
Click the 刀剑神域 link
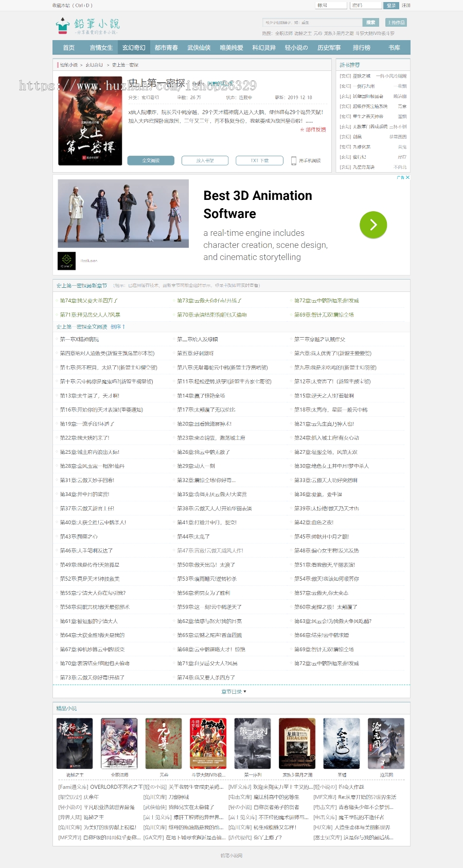pos(179,797)
